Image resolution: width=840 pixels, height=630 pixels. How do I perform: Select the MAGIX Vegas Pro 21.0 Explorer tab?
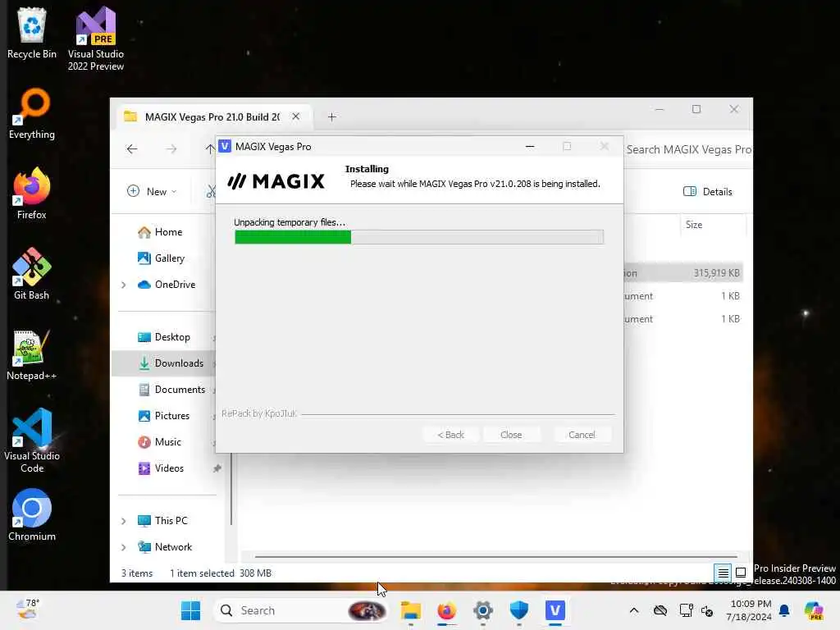[x=213, y=116]
